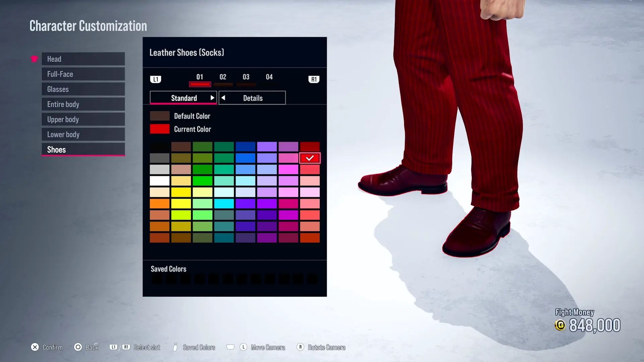Select the Upper body category
The image size is (644, 362).
[83, 119]
